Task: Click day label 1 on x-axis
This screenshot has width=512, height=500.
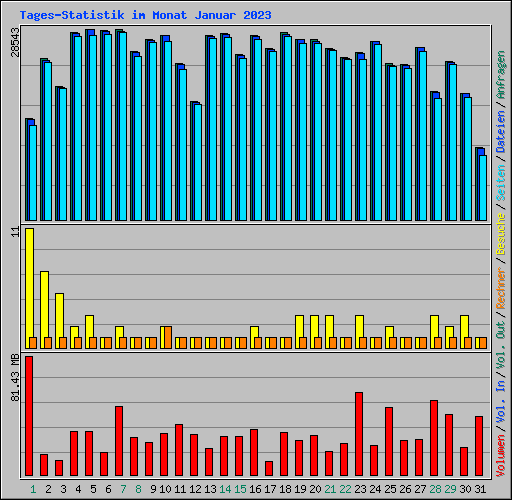Action: [x=33, y=489]
